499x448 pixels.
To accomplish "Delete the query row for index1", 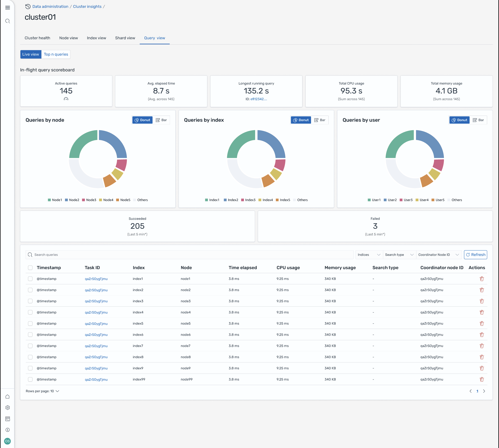I will (x=482, y=279).
